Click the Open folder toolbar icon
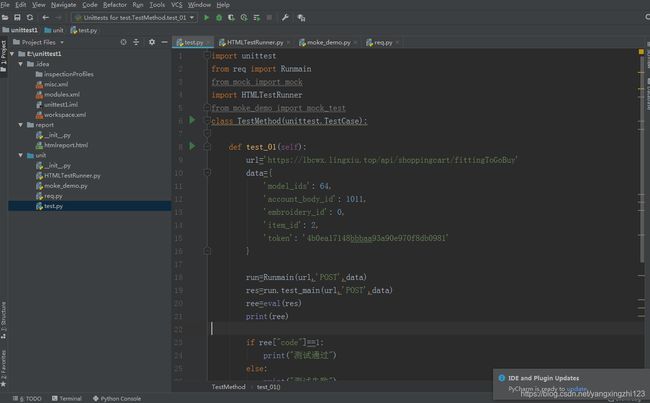650x403 pixels. pyautogui.click(x=5, y=17)
